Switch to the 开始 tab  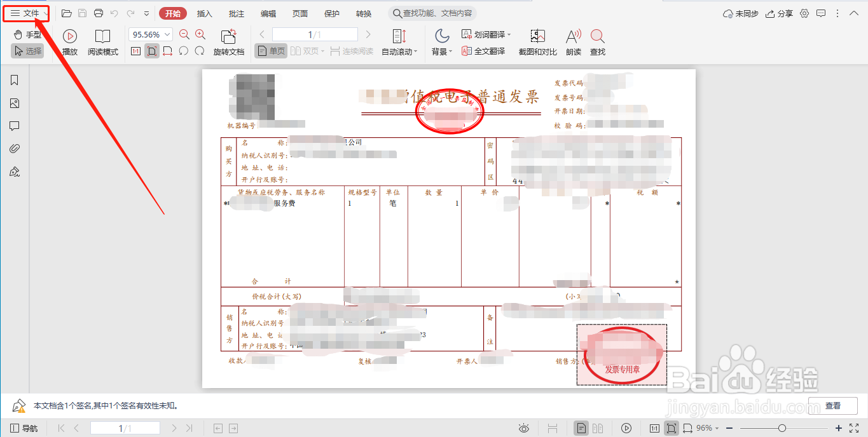[173, 13]
